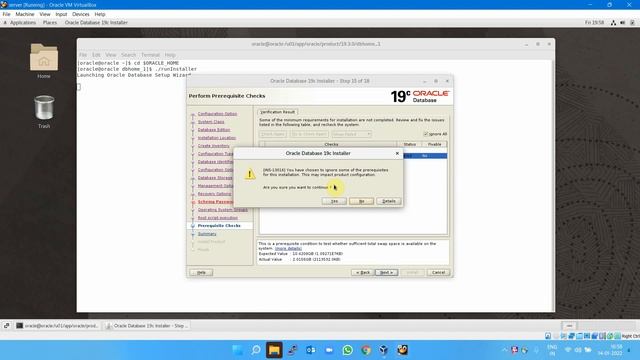Viewport: 640px width, 360px height.
Task: Go to Operating System Groups step
Action: tap(222, 210)
